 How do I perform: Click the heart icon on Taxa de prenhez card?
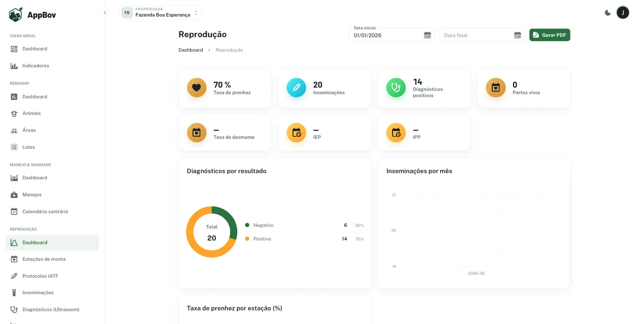197,88
